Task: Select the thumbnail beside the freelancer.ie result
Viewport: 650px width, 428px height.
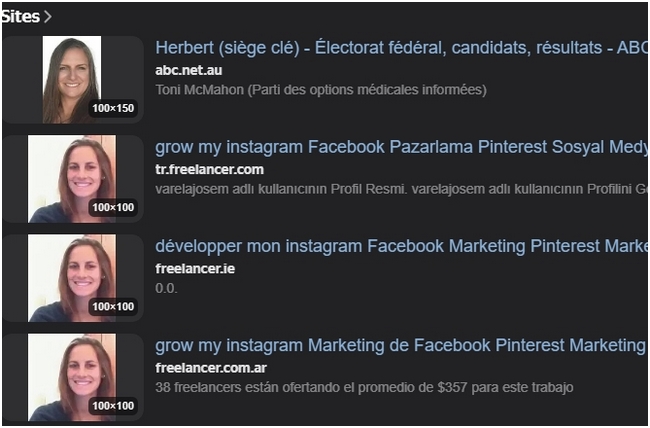Action: point(72,277)
